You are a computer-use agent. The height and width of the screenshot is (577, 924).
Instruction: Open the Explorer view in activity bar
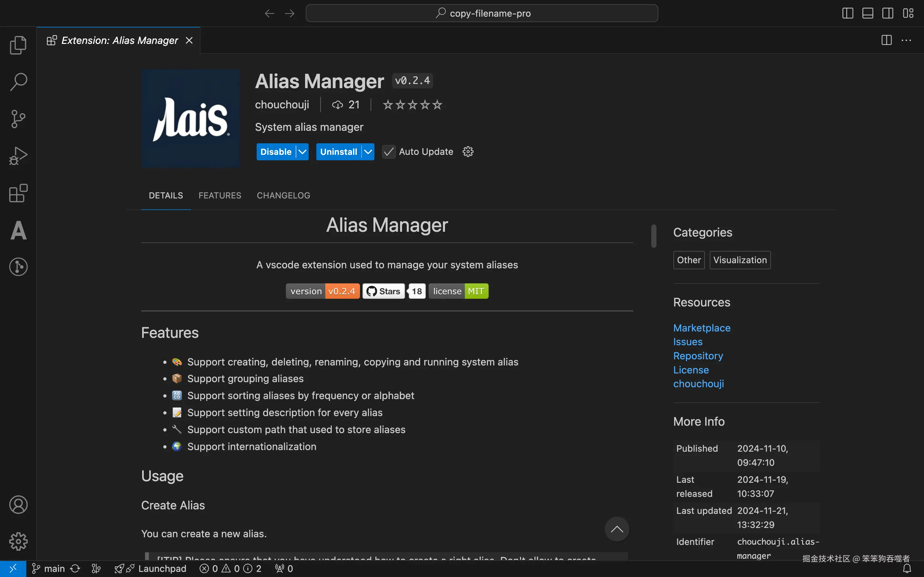(x=18, y=45)
